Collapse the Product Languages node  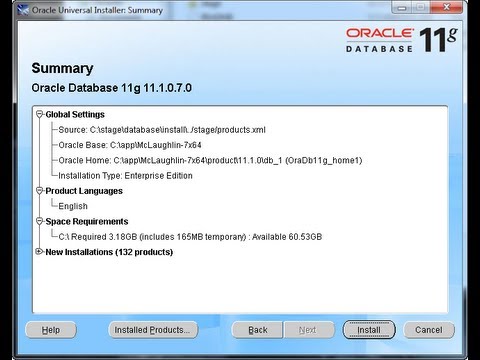(40, 191)
